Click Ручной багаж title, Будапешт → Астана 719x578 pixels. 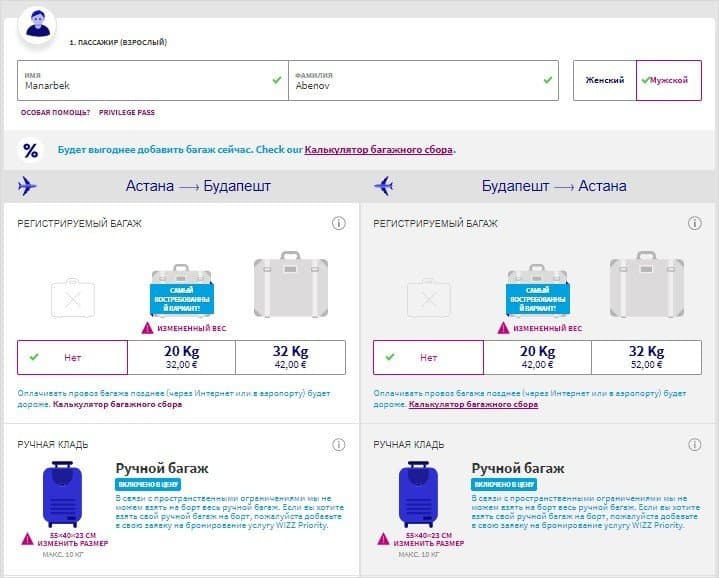[x=518, y=468]
